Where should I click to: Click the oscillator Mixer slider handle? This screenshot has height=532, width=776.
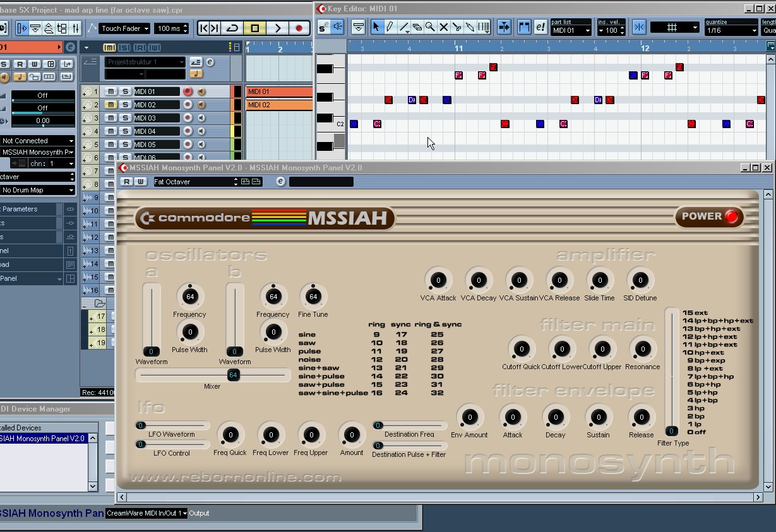point(233,375)
